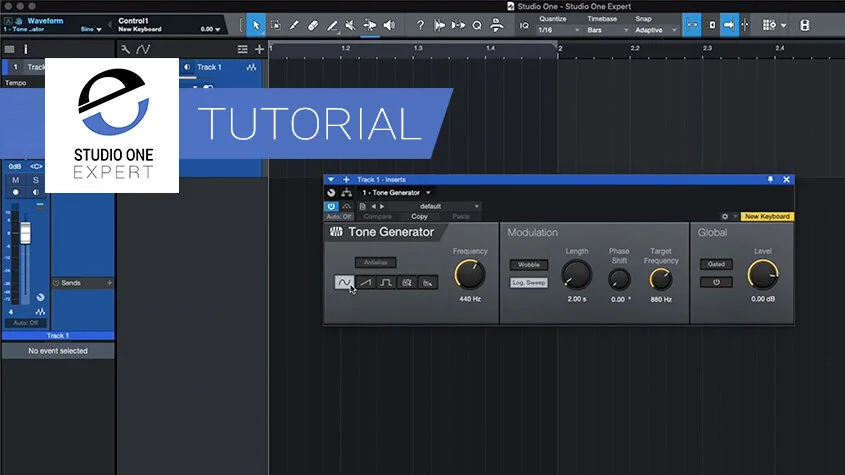Viewport: 845px width, 475px height.
Task: Select the Range tool
Action: tap(275, 25)
